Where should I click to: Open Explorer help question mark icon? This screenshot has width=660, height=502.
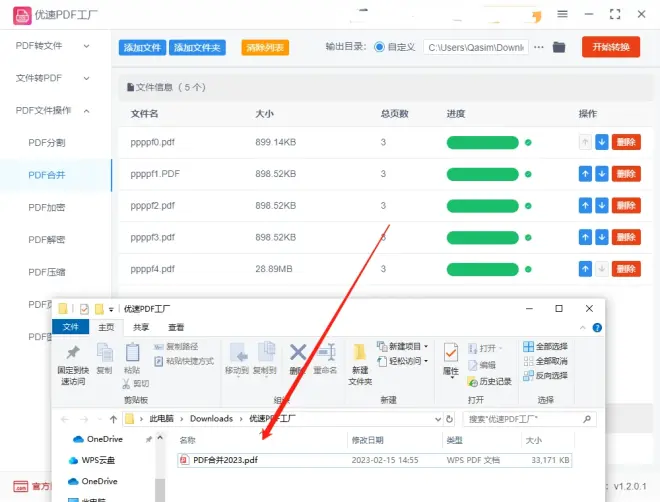pos(597,327)
